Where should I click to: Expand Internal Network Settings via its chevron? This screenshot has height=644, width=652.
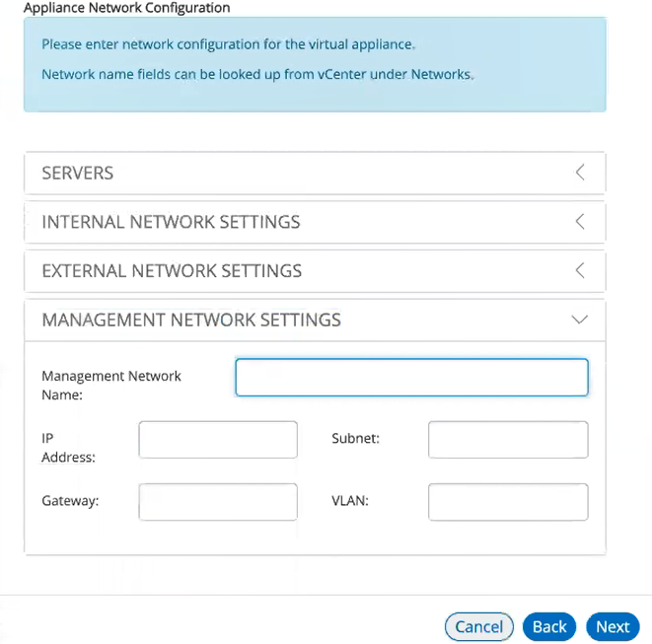(580, 221)
